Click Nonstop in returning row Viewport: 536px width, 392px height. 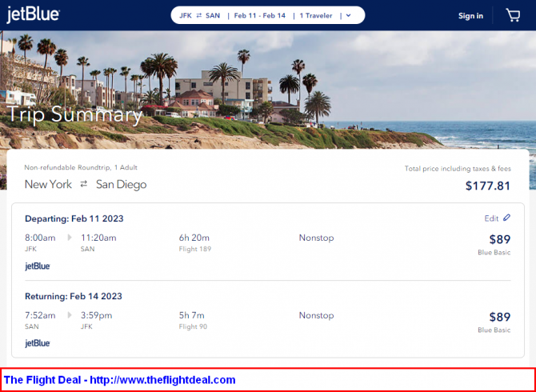click(x=316, y=315)
